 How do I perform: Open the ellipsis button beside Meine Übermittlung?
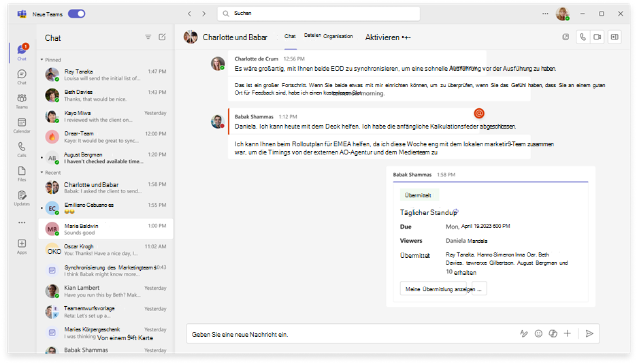click(480, 289)
